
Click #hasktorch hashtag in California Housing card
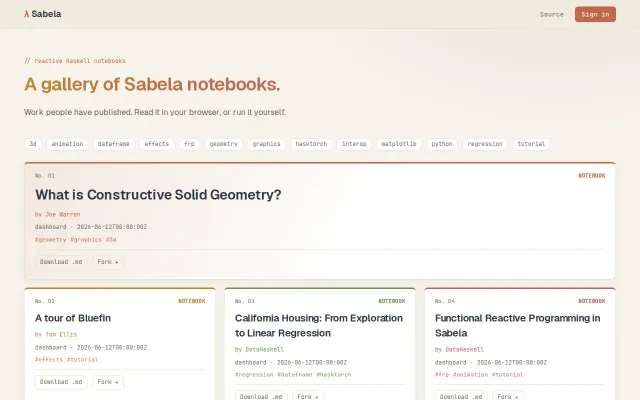coord(333,375)
